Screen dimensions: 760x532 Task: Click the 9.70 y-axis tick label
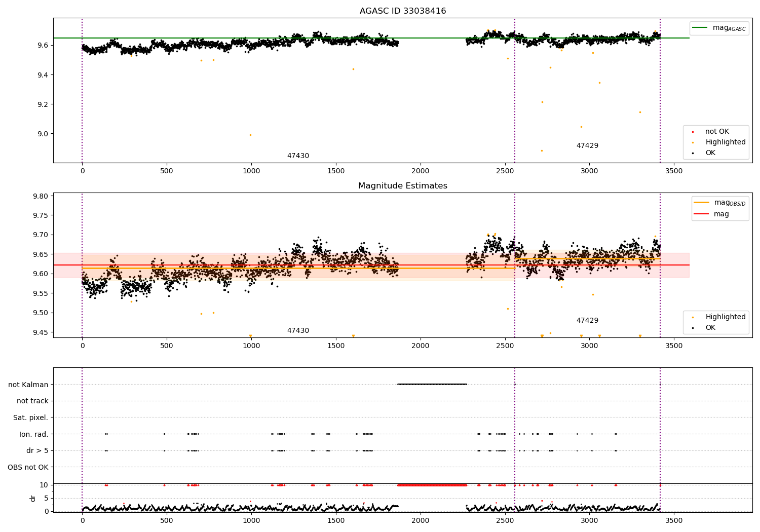(x=41, y=235)
